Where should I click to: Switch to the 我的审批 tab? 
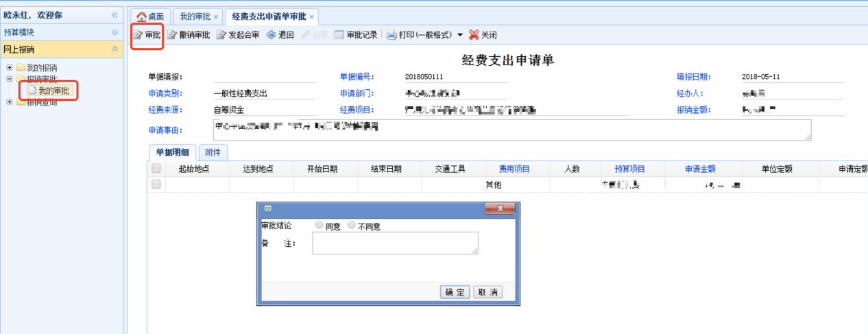point(199,16)
